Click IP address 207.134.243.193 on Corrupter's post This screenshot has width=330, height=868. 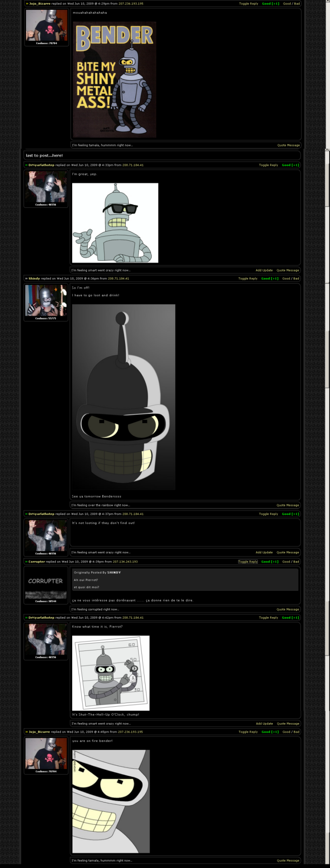point(125,561)
